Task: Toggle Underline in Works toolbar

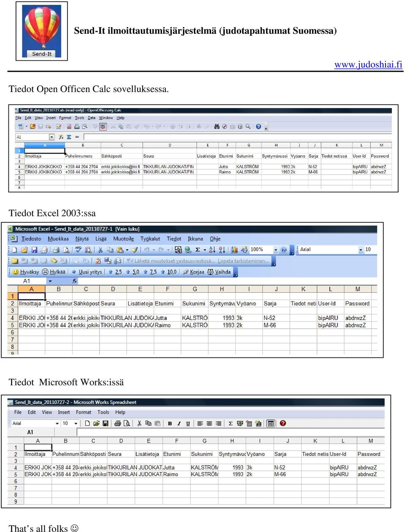Action: point(188,423)
